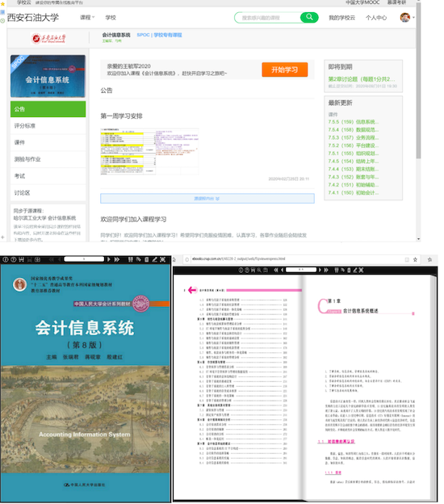Viewport: 444px width, 504px height.
Task: Go to next page in cover viewer
Action: point(109,259)
